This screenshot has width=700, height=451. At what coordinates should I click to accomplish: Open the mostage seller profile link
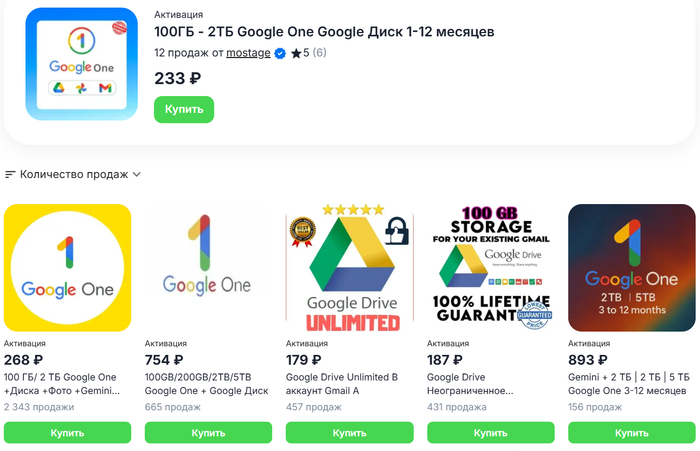click(248, 53)
